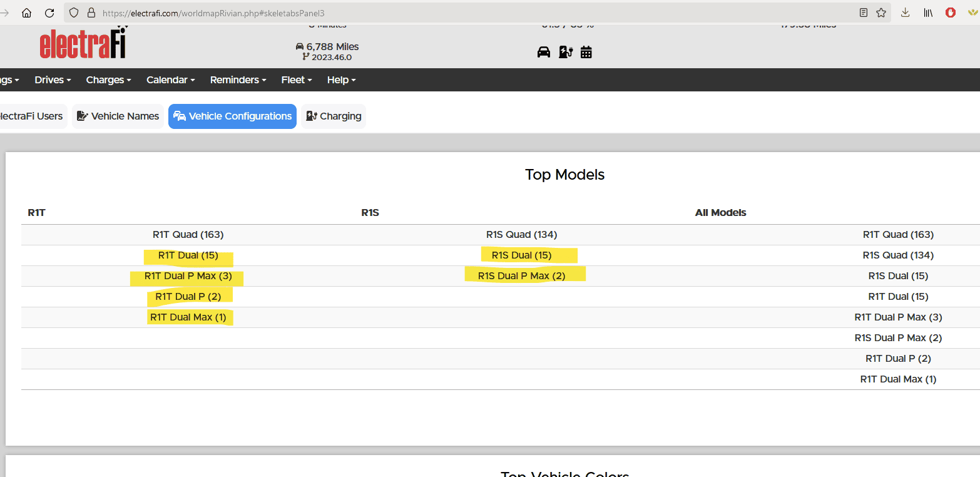Click R1T Dual P (2) under All Models
This screenshot has height=477, width=980.
pos(899,359)
